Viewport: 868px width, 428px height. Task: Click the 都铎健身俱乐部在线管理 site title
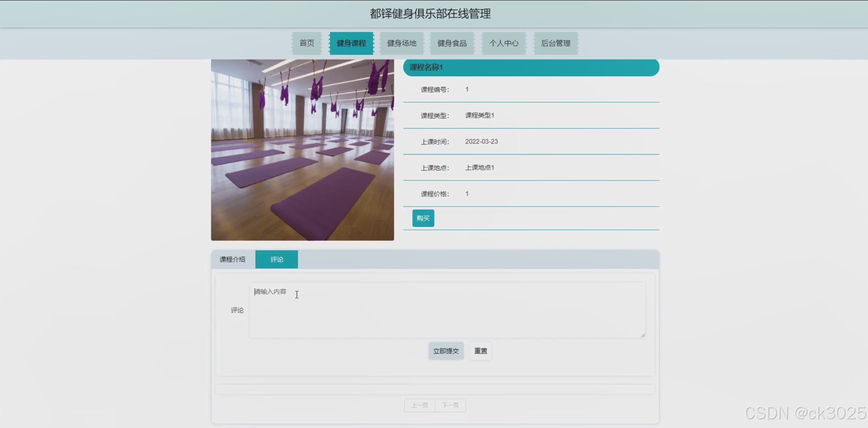click(x=430, y=14)
